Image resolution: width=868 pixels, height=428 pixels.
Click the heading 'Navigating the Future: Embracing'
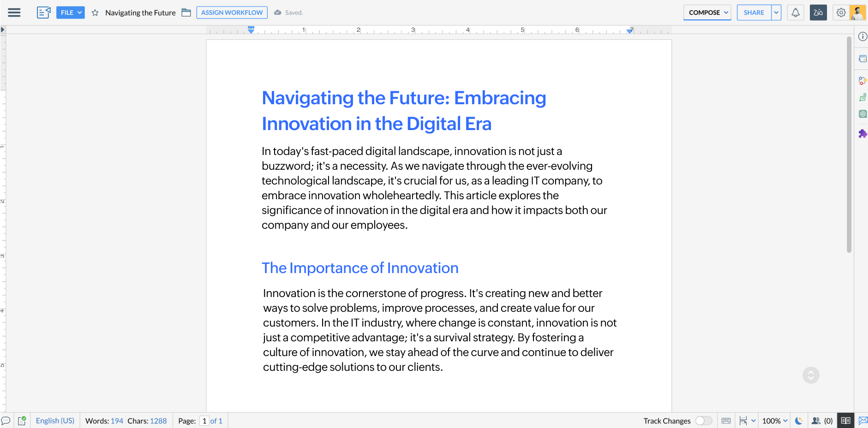tap(404, 98)
